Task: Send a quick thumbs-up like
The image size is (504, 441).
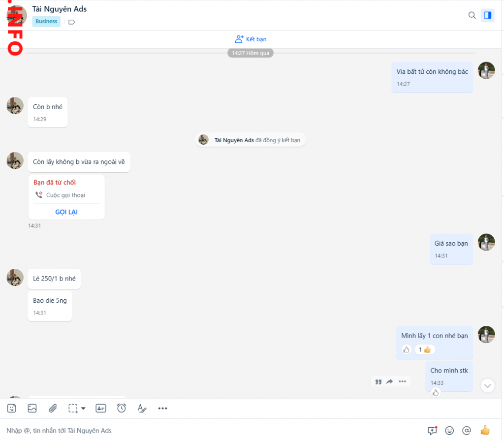Action: (485, 430)
